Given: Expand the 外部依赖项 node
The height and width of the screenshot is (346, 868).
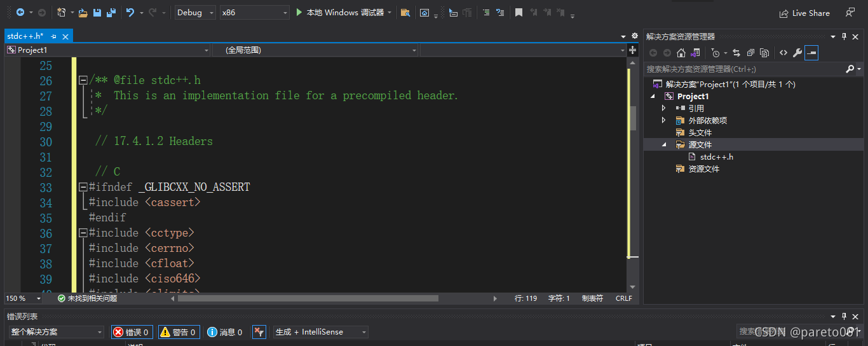Looking at the screenshot, I should tap(663, 120).
